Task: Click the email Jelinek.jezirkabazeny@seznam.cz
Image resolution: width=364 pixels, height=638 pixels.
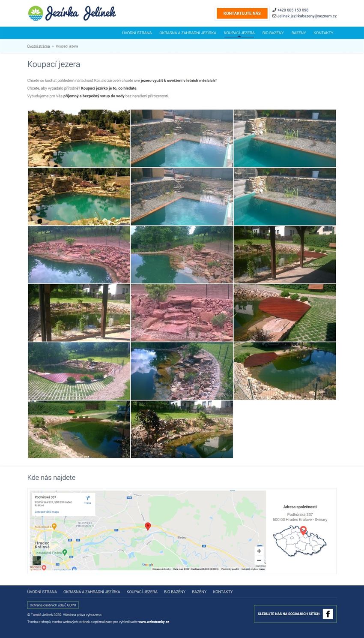Action: pos(307,16)
